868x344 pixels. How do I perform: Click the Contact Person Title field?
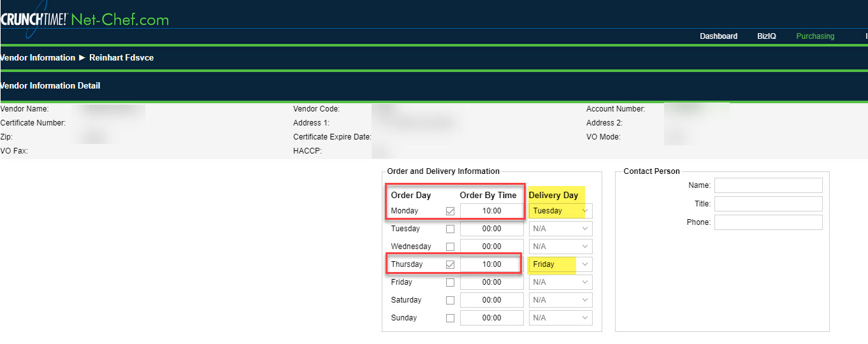[768, 204]
